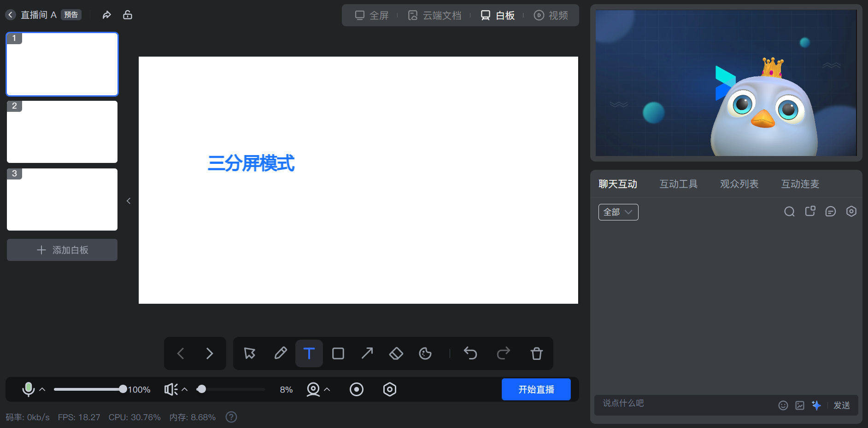Select whiteboard thumbnail 1
Image resolution: width=868 pixels, height=428 pixels.
[x=62, y=64]
